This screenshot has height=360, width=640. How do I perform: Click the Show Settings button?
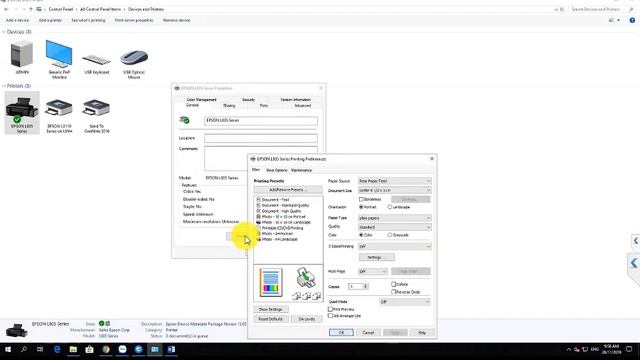click(270, 309)
